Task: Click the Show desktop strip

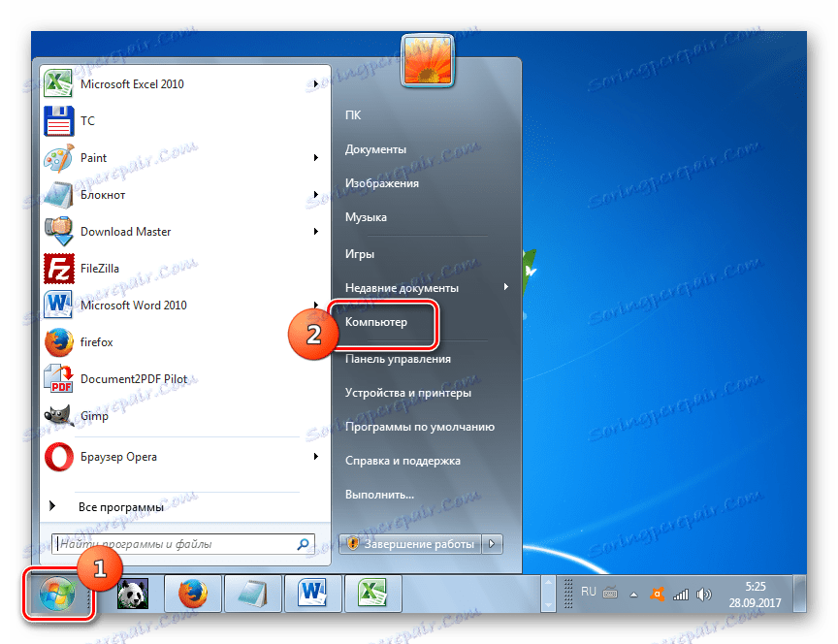Action: coord(799,594)
